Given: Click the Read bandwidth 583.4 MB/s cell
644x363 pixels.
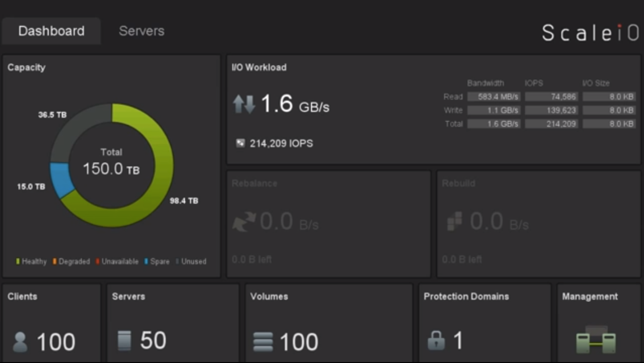Looking at the screenshot, I should click(x=494, y=97).
